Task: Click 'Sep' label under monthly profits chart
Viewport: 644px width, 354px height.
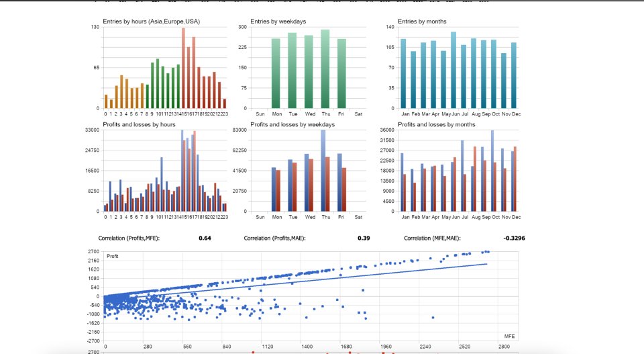Action: point(486,217)
